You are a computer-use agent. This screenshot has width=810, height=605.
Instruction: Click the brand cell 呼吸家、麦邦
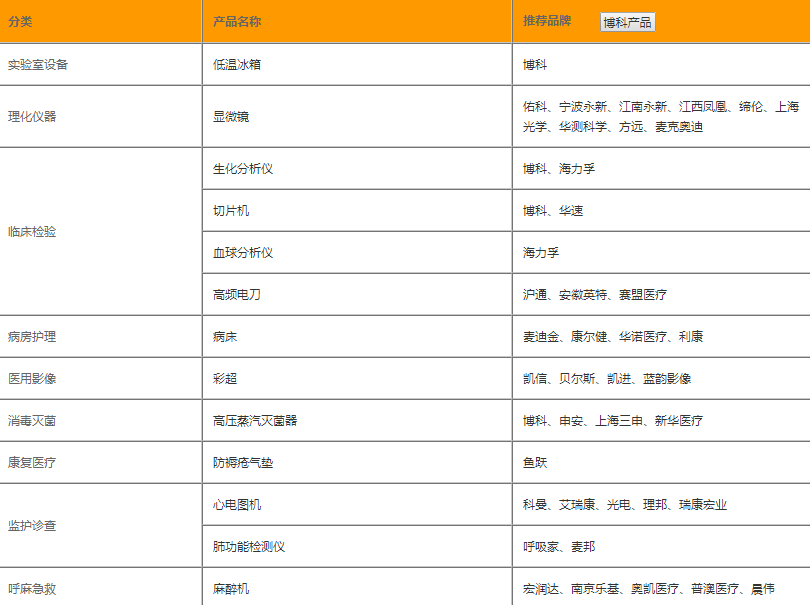pyautogui.click(x=661, y=547)
